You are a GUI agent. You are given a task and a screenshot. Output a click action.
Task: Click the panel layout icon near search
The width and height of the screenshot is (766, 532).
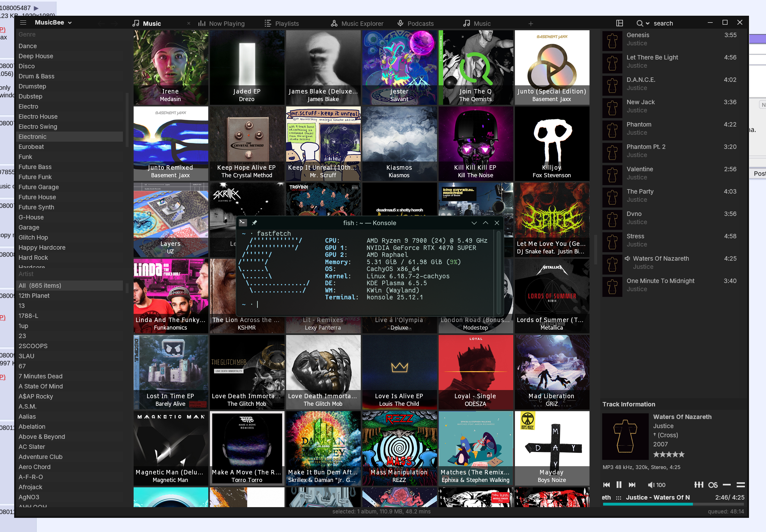[x=619, y=23]
